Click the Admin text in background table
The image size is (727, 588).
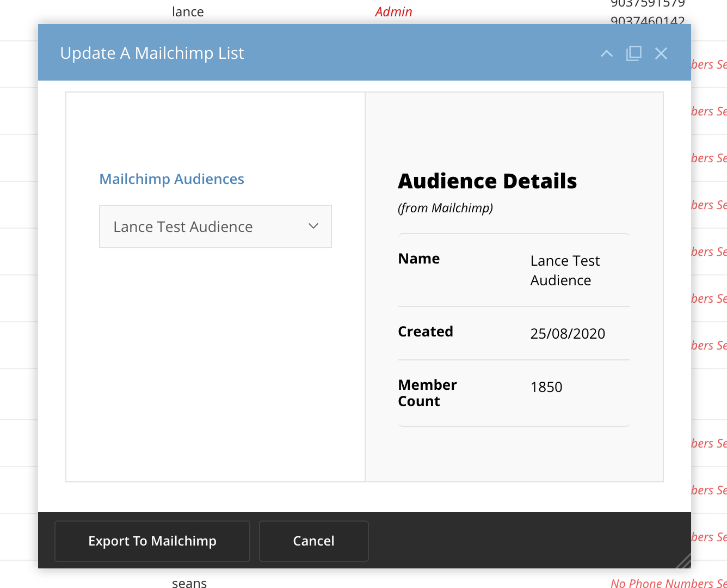click(393, 12)
